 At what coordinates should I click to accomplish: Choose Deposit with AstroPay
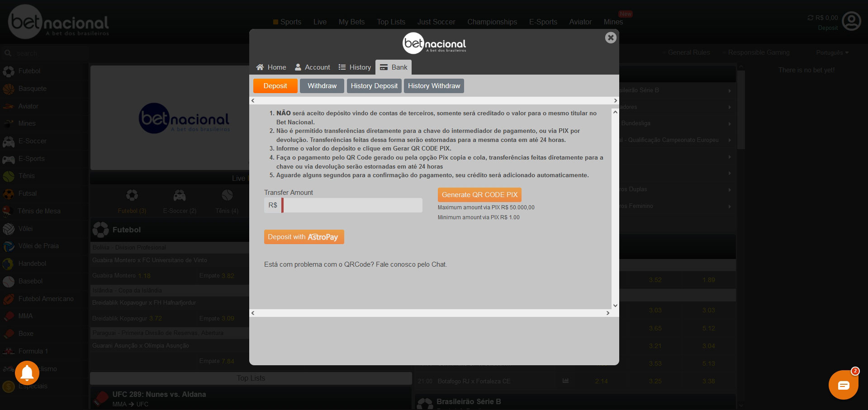(304, 237)
